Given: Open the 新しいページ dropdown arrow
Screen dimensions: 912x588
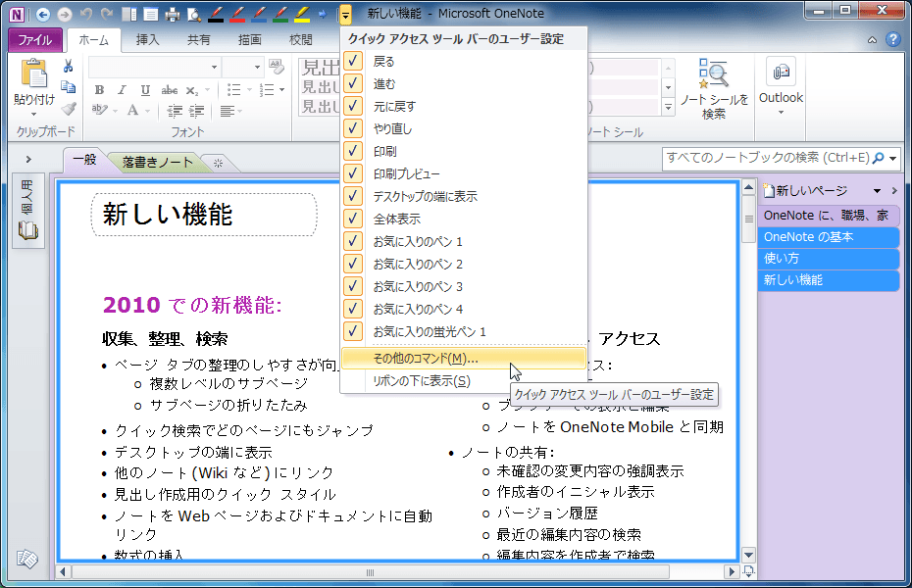Looking at the screenshot, I should pyautogui.click(x=877, y=190).
